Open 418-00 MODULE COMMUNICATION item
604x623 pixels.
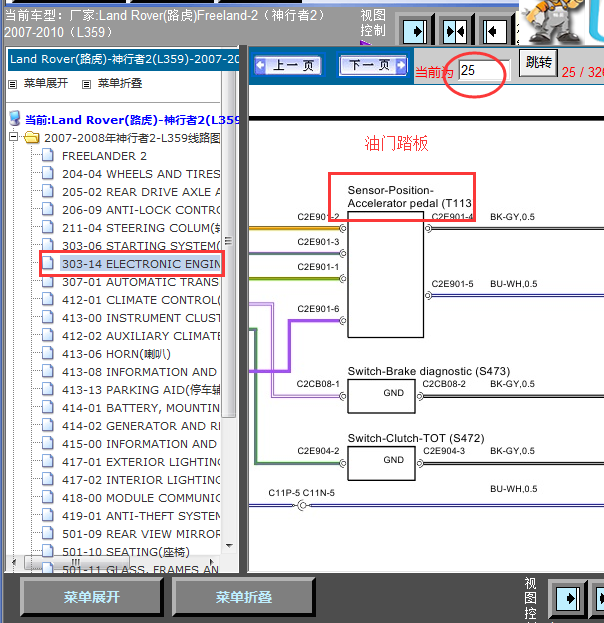pos(141,498)
